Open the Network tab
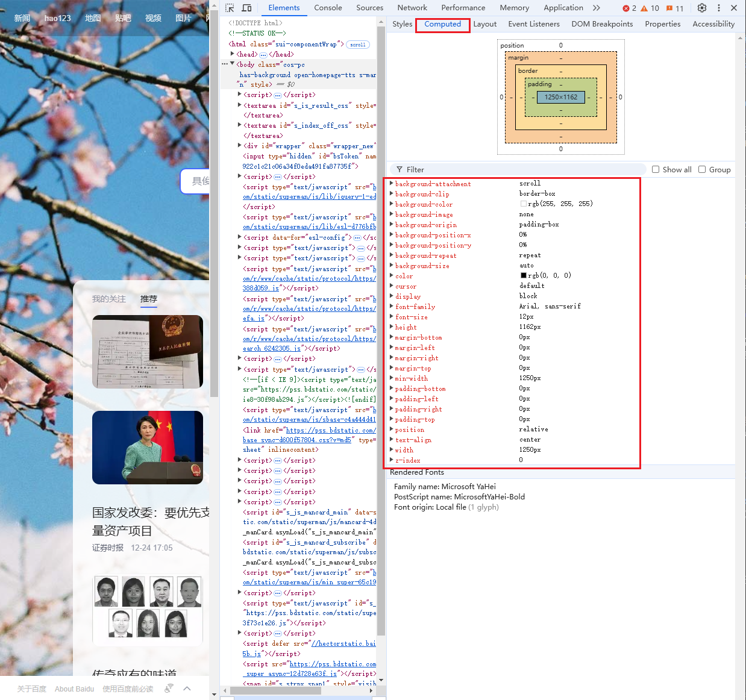 coord(412,8)
